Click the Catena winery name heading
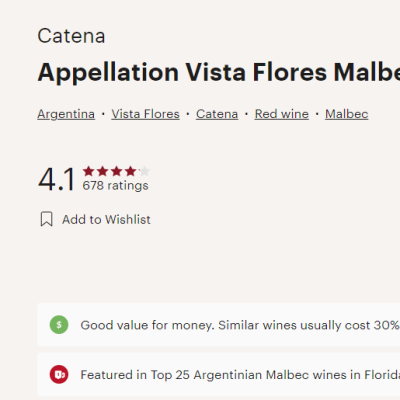This screenshot has height=400, width=400. [x=71, y=36]
